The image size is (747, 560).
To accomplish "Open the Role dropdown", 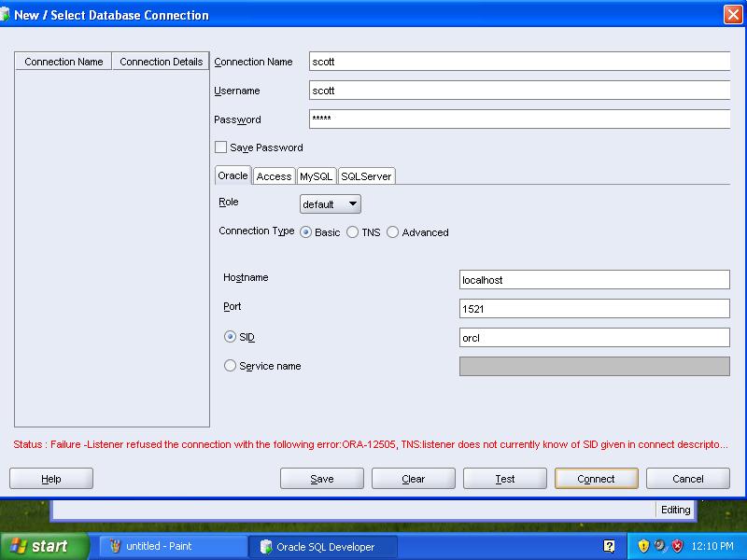I will point(330,204).
